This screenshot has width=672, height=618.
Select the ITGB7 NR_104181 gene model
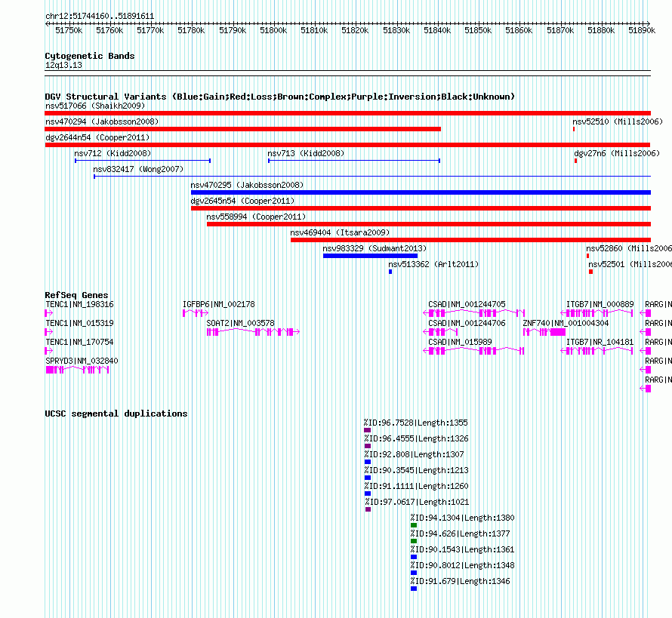point(596,351)
